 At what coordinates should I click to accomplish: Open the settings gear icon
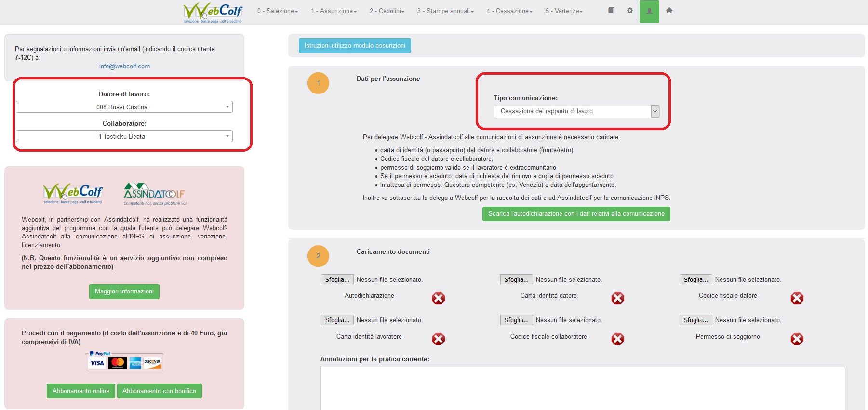[x=630, y=11]
